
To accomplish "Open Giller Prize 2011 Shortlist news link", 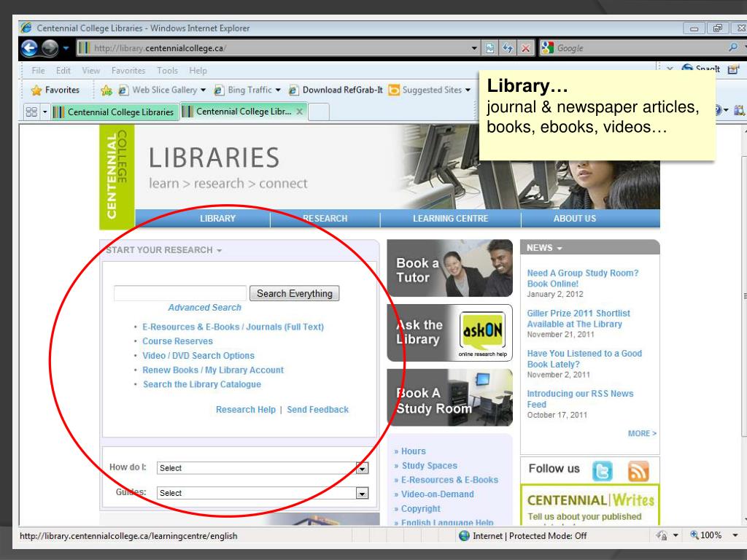I will click(x=578, y=319).
